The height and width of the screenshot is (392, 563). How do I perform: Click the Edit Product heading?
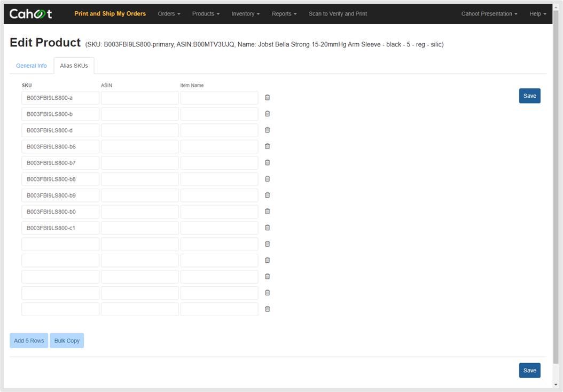[x=45, y=42]
